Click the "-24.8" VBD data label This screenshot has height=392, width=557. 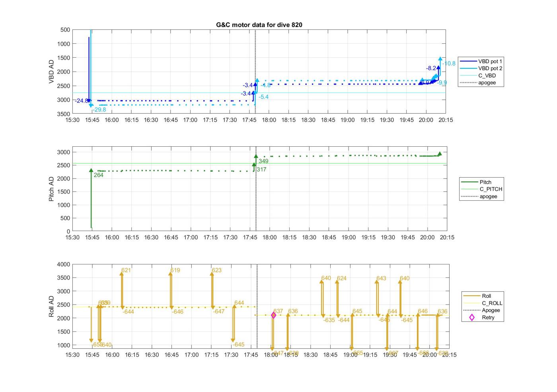tap(81, 101)
